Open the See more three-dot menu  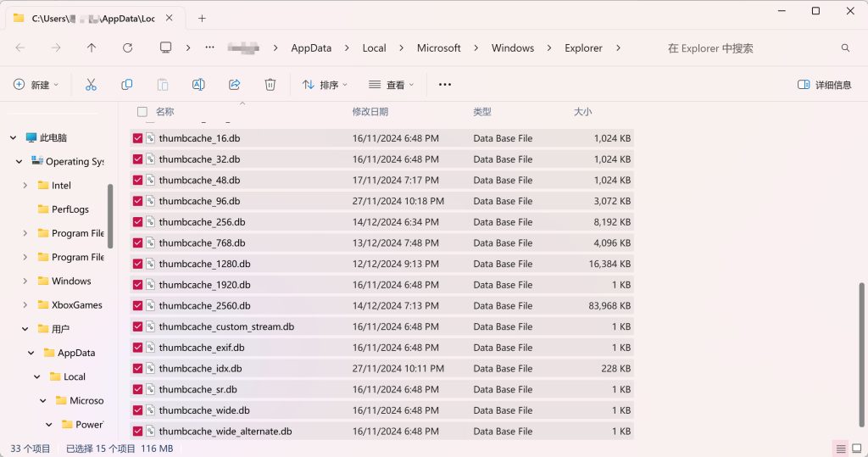(444, 84)
